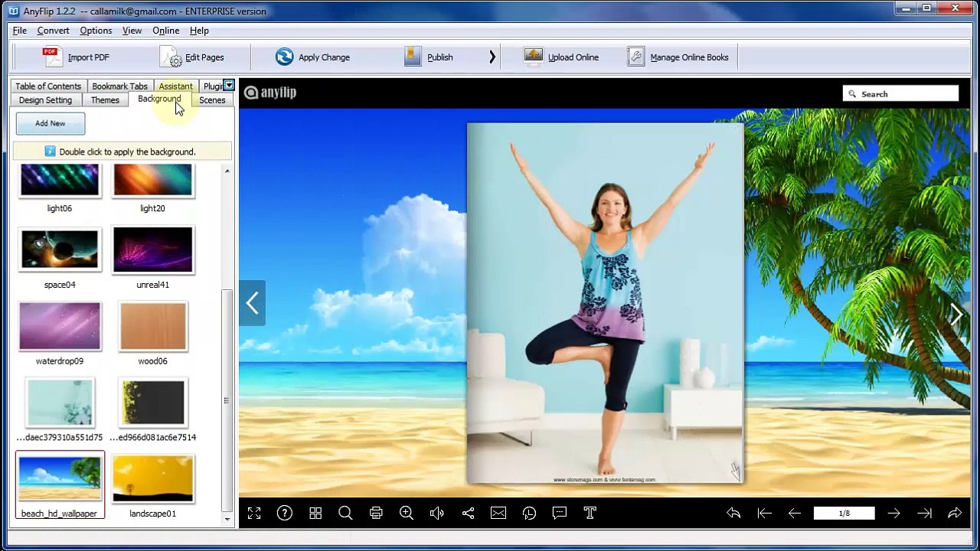Open Manage Online Books
The height and width of the screenshot is (551, 980).
pos(678,57)
